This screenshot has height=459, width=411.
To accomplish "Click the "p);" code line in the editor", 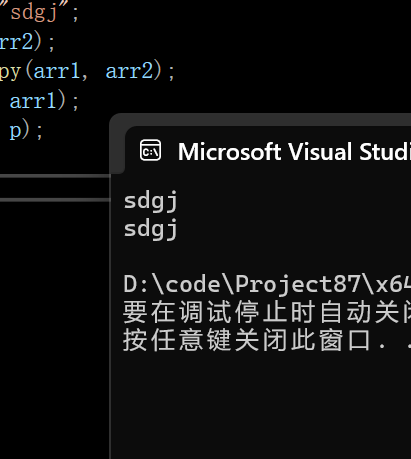I will point(26,131).
